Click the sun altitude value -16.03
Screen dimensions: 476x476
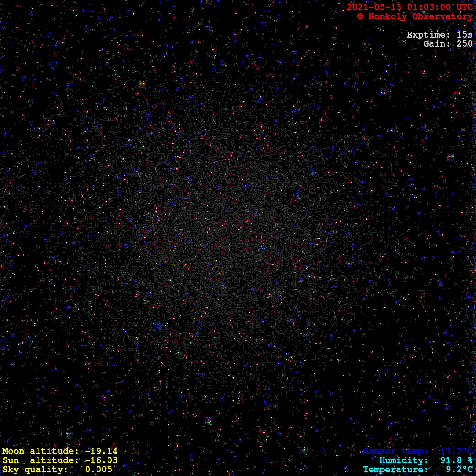[x=101, y=460]
